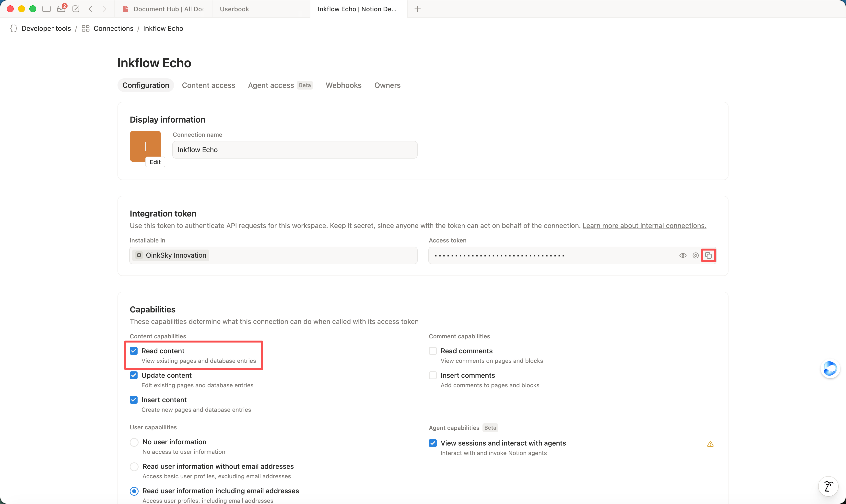This screenshot has width=846, height=504.
Task: Open the Owners tab
Action: pyautogui.click(x=387, y=85)
